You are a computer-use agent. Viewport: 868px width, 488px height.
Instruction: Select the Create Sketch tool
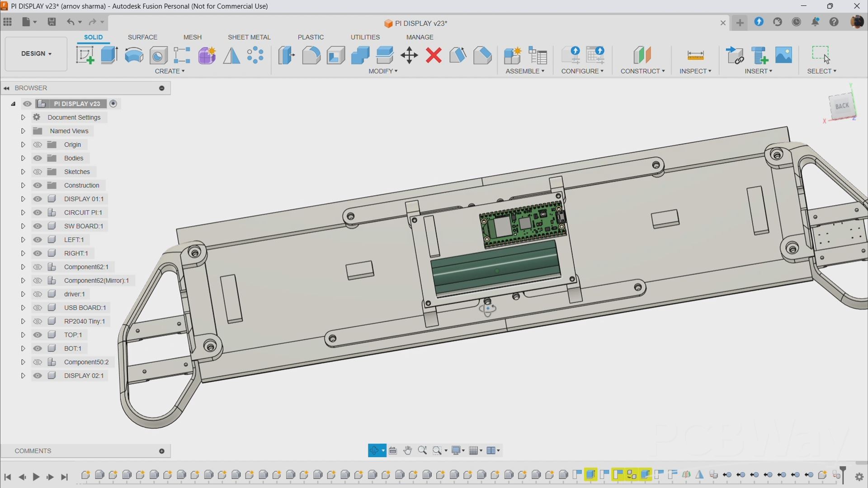click(85, 56)
